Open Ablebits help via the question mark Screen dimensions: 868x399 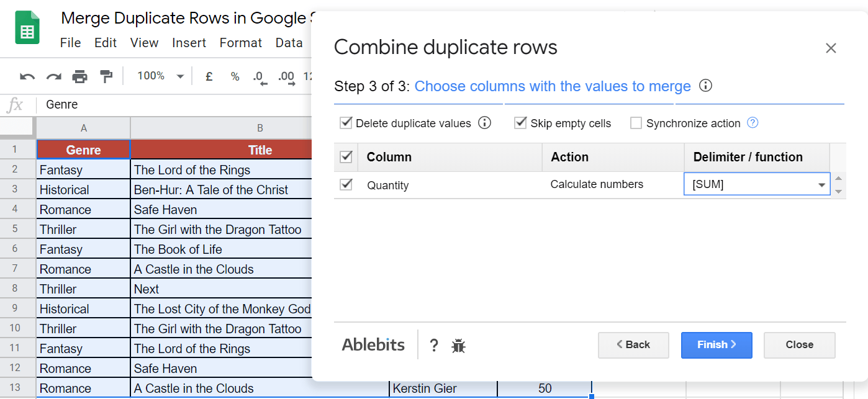[x=434, y=345]
